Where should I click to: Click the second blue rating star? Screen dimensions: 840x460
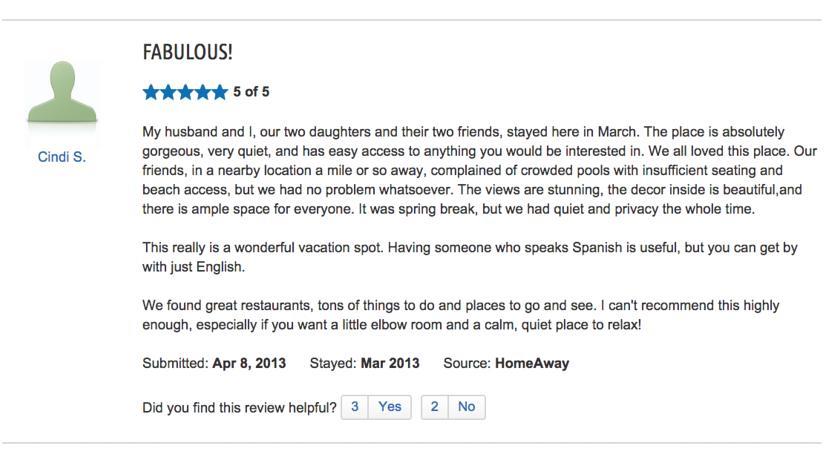coord(169,93)
